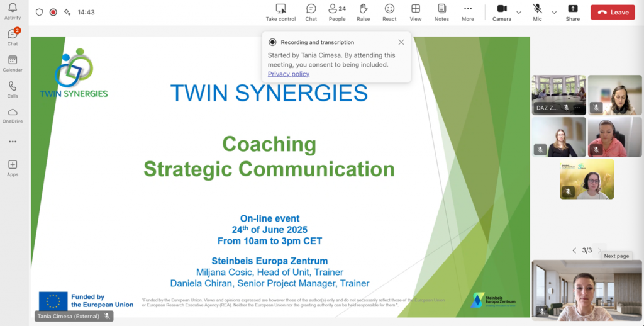The width and height of the screenshot is (644, 326).
Task: Show the People participants list
Action: (x=337, y=13)
